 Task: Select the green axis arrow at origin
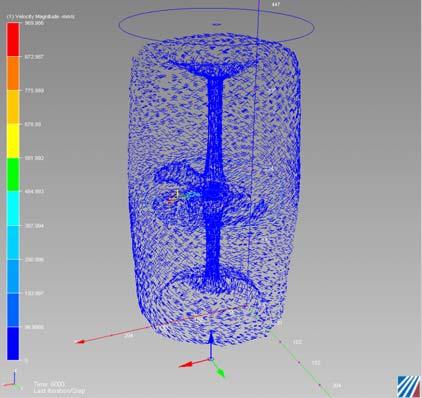219,369
